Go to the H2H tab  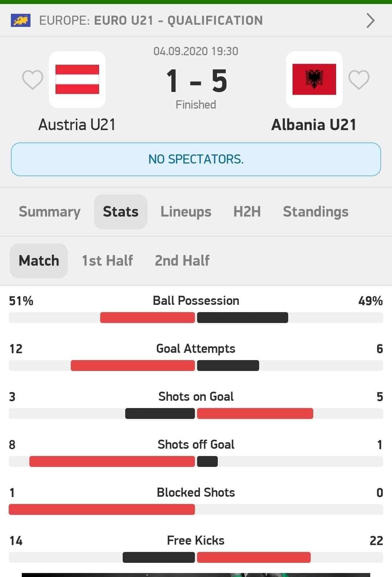[247, 212]
